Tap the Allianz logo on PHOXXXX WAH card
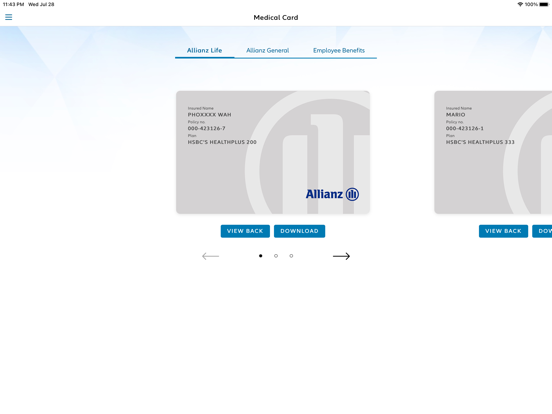 coord(332,194)
